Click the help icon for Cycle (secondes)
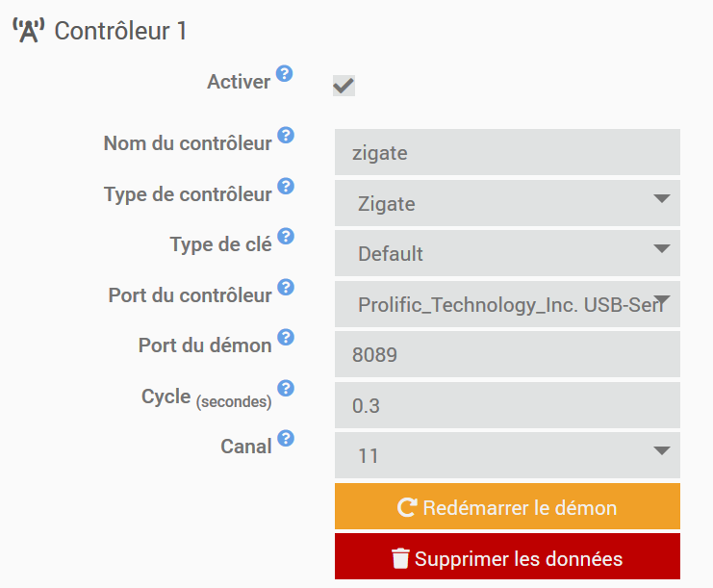 coord(286,389)
